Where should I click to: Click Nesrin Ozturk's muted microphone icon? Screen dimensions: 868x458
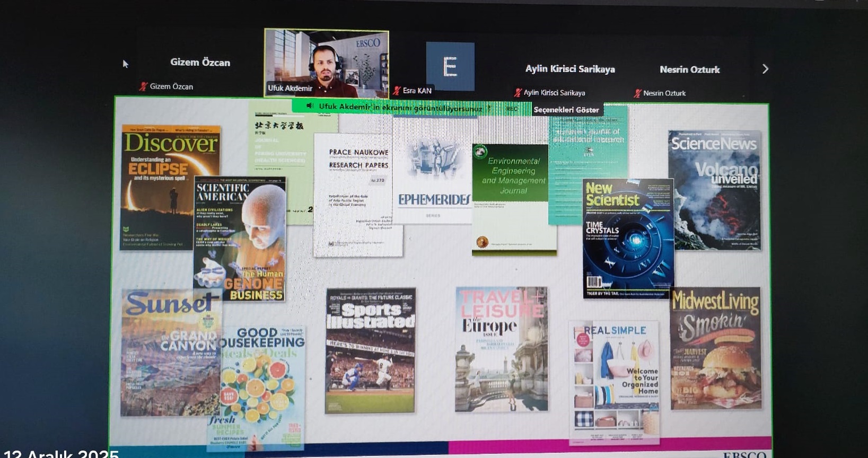click(x=637, y=93)
